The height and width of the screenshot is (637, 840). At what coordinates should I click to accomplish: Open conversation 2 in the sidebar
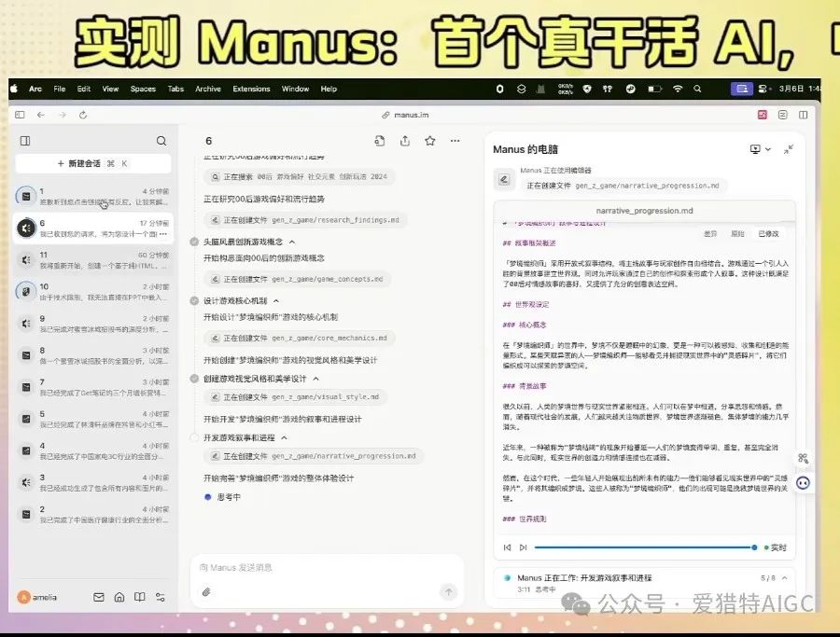pyautogui.click(x=93, y=515)
